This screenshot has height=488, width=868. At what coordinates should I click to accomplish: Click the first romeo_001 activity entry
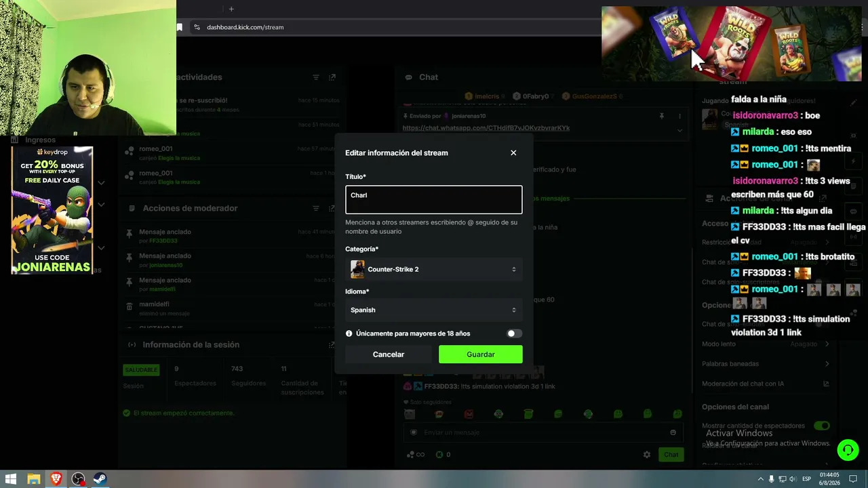pos(232,152)
